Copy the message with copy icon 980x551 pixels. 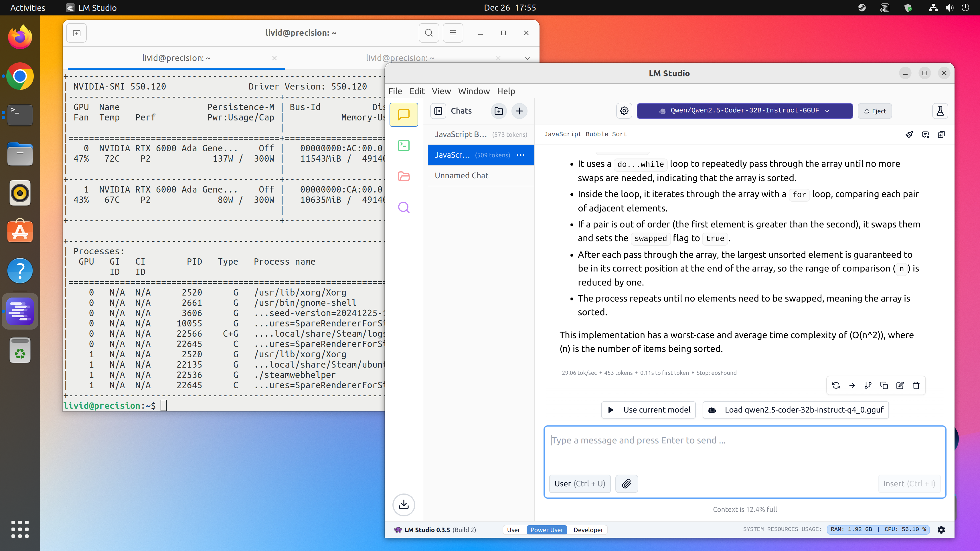coord(884,386)
